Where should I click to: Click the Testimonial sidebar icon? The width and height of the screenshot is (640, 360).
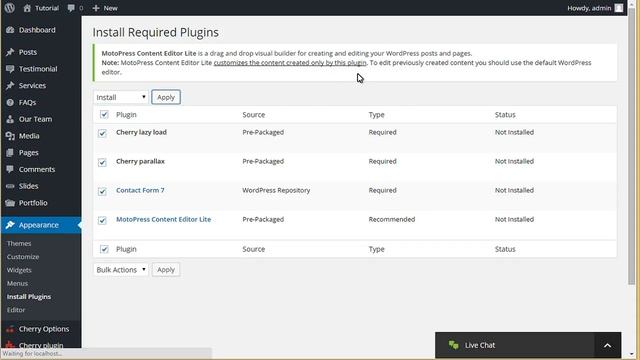point(10,69)
